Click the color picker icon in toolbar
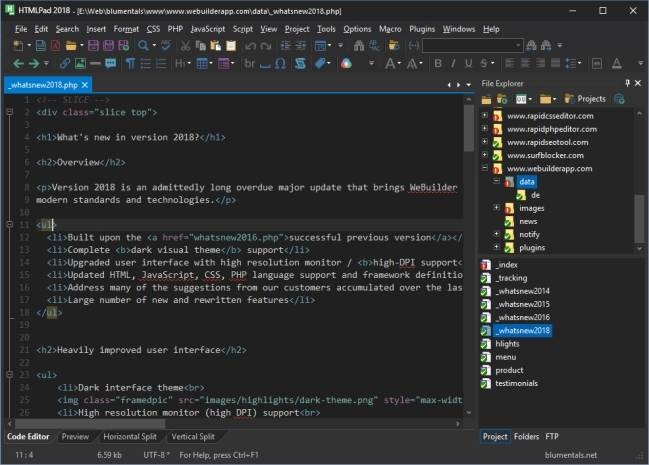Screen dimensions: 649x465 (x=345, y=64)
